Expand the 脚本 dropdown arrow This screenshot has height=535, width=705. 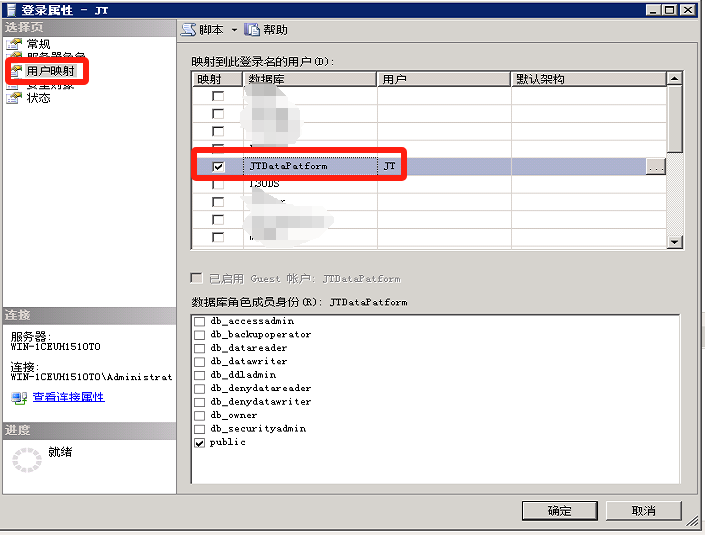pos(234,30)
